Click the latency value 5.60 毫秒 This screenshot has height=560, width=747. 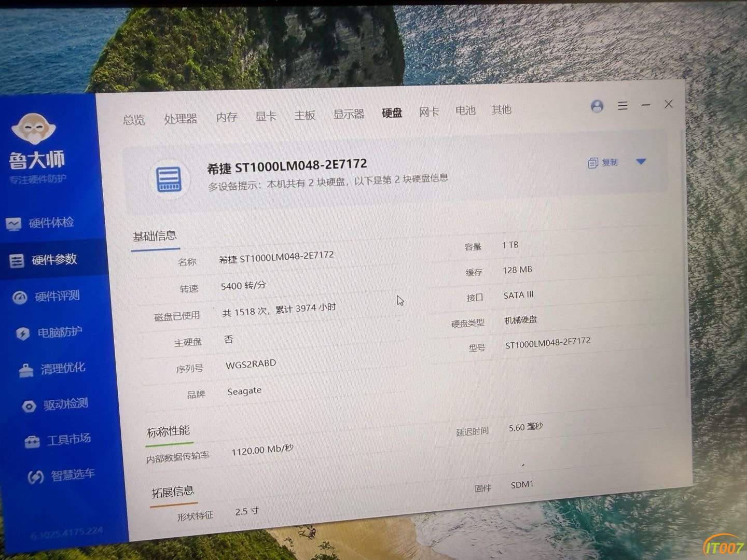(525, 427)
